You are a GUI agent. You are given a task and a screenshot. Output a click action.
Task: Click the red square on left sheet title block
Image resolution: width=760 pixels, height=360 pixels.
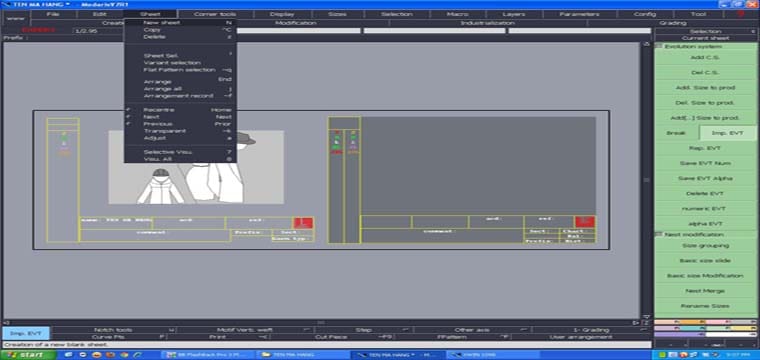click(303, 223)
